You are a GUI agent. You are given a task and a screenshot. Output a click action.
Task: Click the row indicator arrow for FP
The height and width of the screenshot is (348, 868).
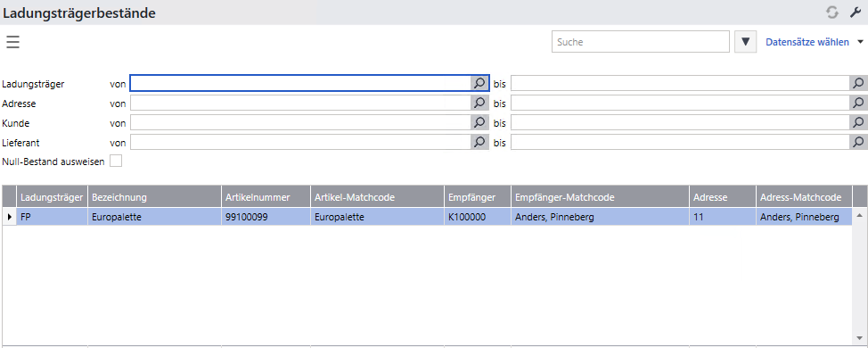click(10, 217)
